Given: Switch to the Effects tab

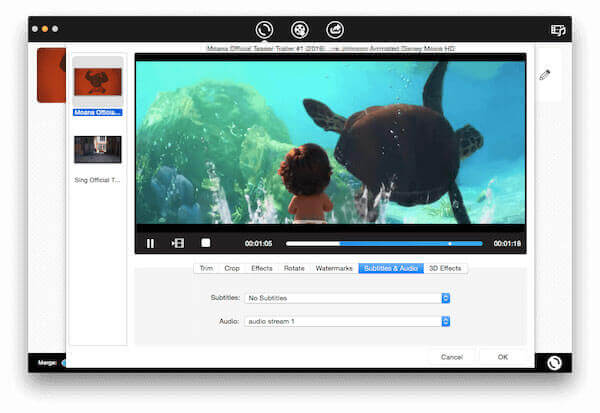Looking at the screenshot, I should tap(262, 268).
